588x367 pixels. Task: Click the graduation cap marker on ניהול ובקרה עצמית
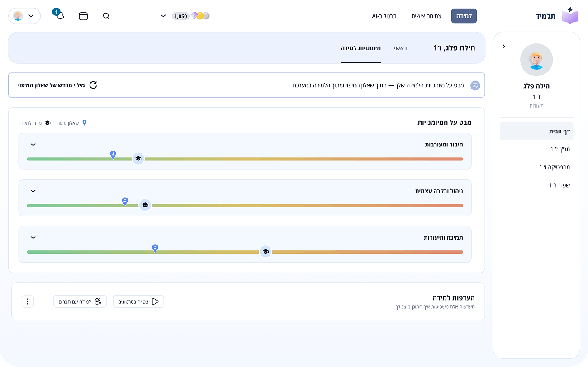[145, 205]
